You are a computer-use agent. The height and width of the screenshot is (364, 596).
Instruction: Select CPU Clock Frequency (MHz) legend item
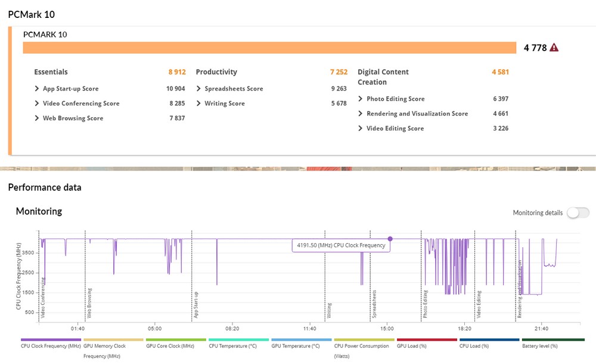click(x=51, y=344)
